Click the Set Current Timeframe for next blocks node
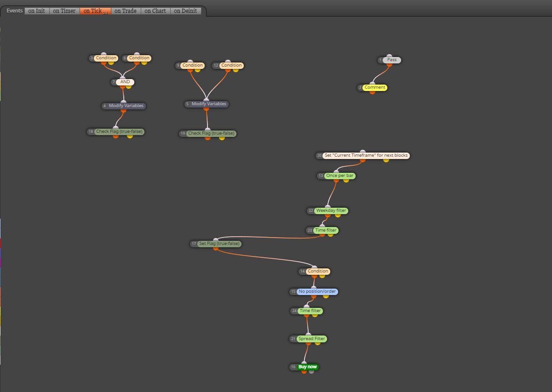Screen dimensions: 552x392 [x=366, y=155]
